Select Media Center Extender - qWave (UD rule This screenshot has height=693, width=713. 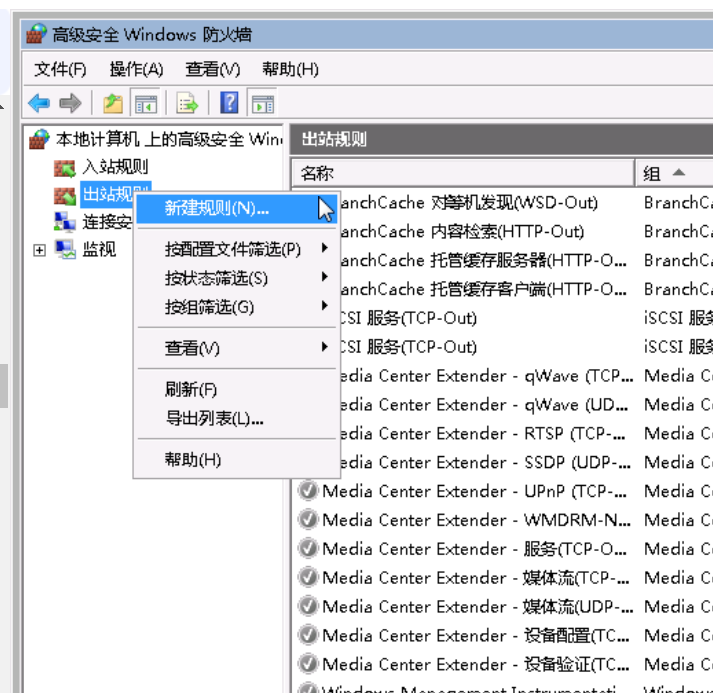485,404
